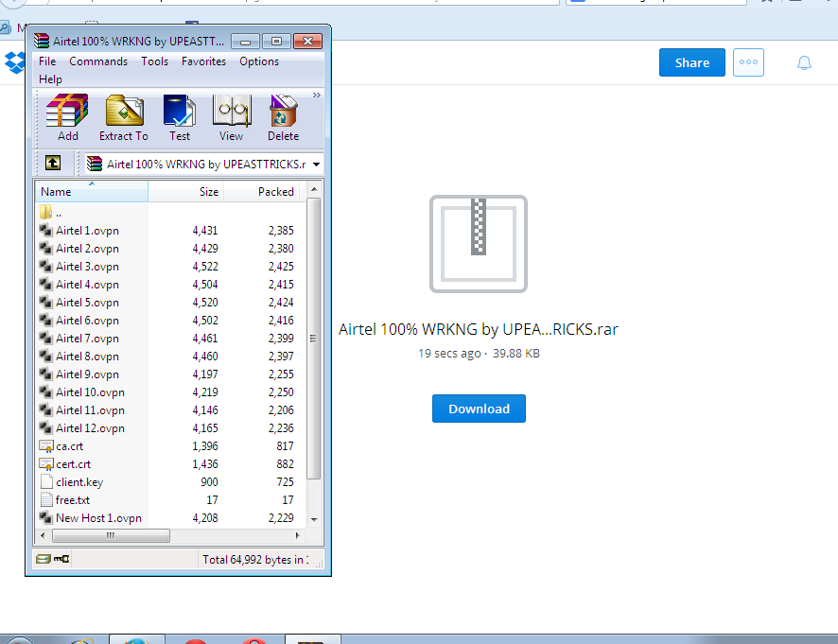
Task: Click the blank file icon of client.key
Action: coord(46,482)
